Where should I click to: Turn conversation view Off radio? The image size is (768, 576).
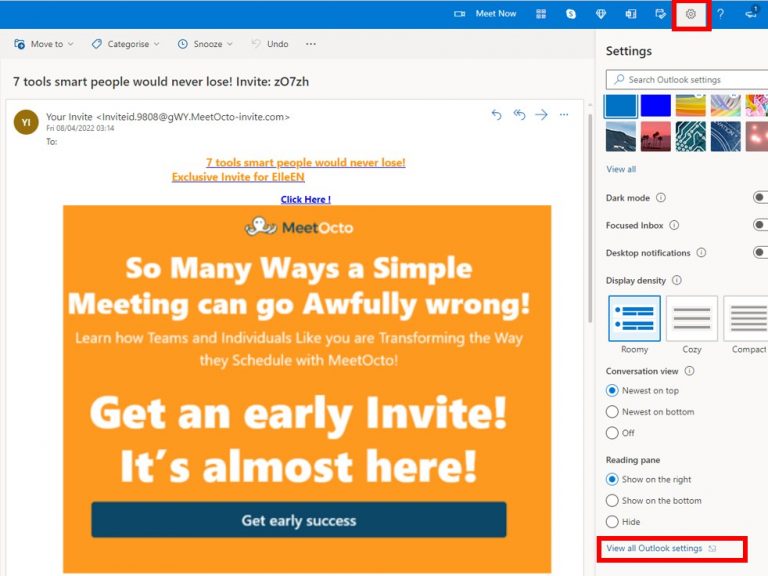coord(612,432)
